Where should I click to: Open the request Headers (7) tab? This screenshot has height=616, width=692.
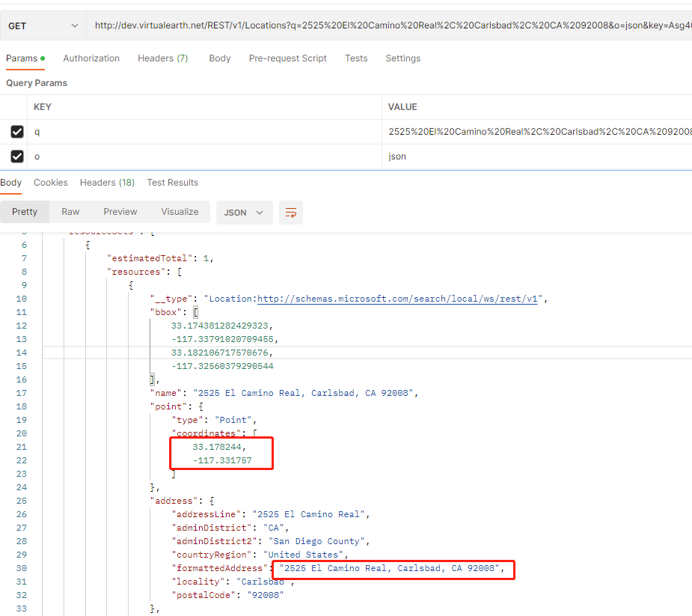163,58
